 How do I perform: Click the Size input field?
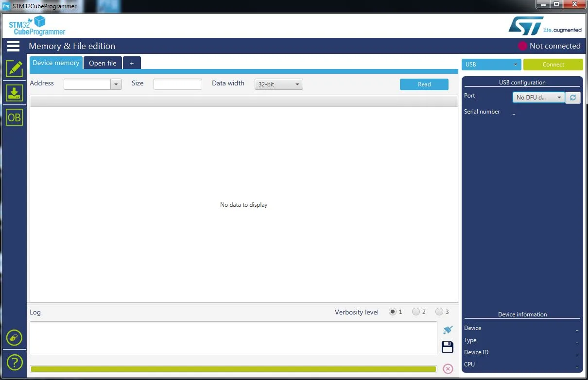point(177,84)
